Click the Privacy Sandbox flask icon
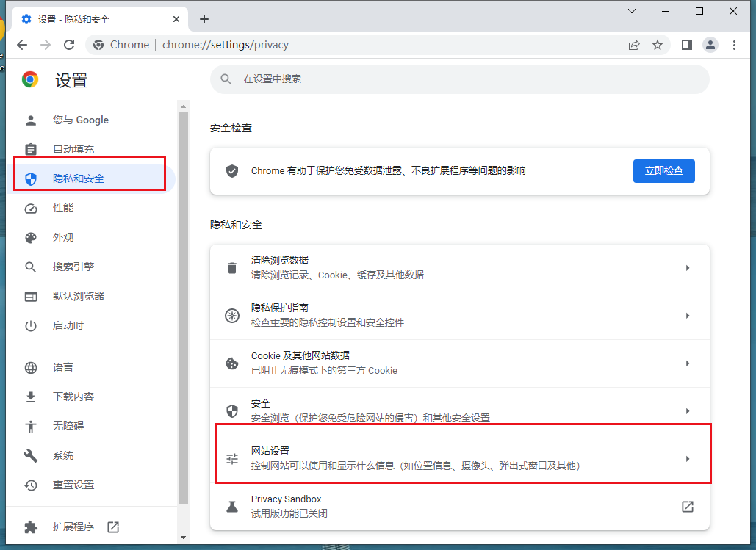 coord(232,506)
